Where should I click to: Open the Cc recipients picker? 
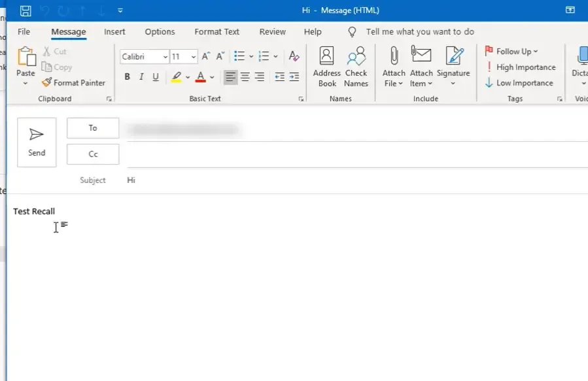click(x=92, y=154)
